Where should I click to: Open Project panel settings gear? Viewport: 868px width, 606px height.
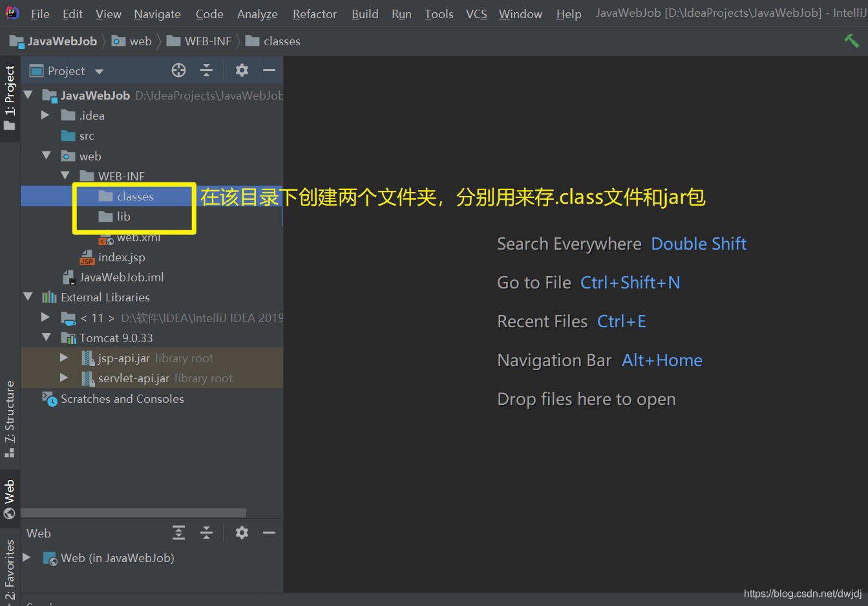click(242, 70)
